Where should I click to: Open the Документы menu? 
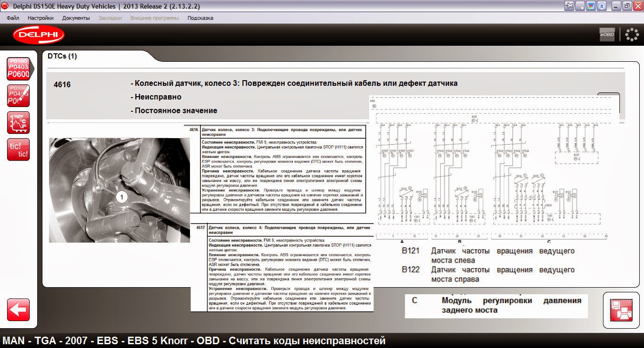point(76,18)
